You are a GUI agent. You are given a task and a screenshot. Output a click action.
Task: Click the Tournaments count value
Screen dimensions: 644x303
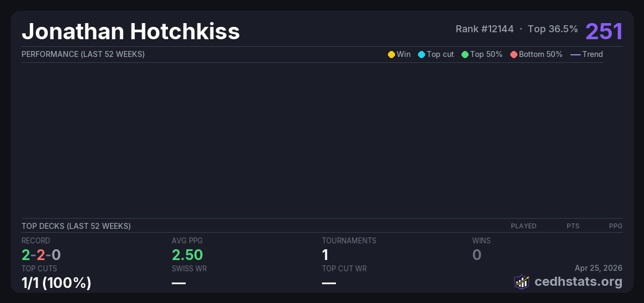tap(325, 255)
